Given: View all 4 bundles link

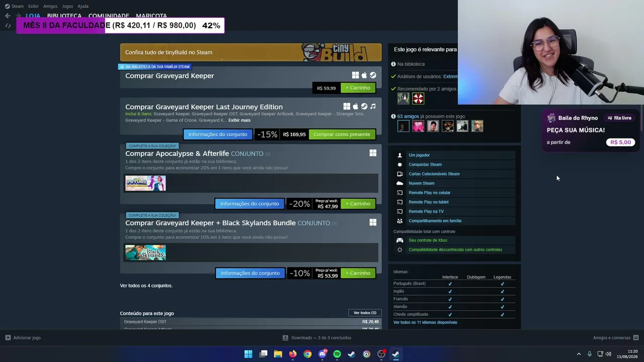Looking at the screenshot, I should [146, 286].
